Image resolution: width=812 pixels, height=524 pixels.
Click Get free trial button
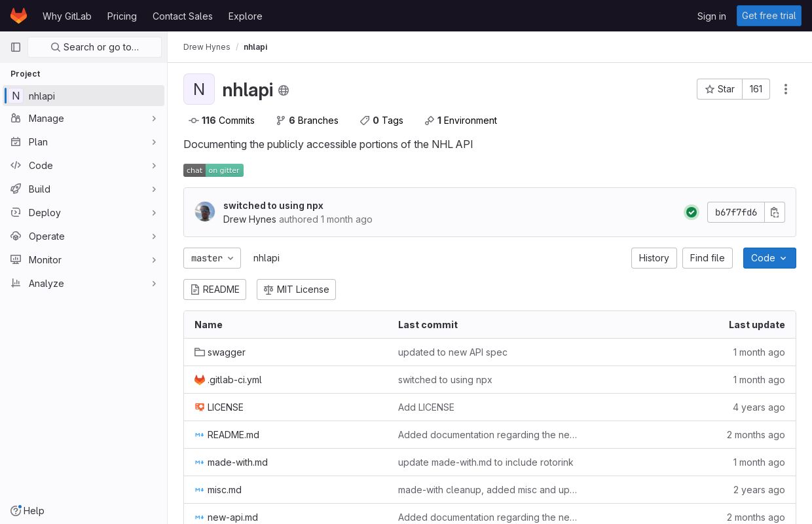pos(769,16)
